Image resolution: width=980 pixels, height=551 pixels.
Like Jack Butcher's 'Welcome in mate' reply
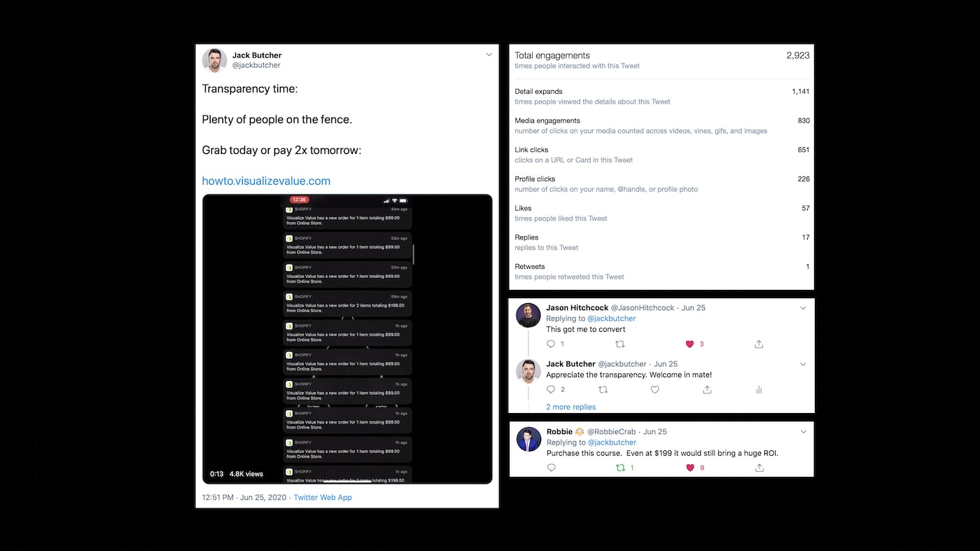[655, 389]
